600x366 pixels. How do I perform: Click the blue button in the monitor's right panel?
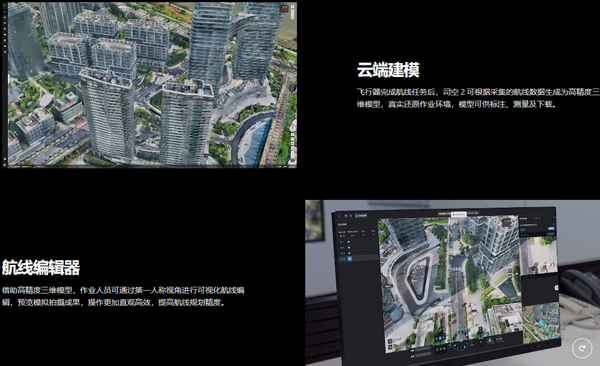pyautogui.click(x=551, y=229)
